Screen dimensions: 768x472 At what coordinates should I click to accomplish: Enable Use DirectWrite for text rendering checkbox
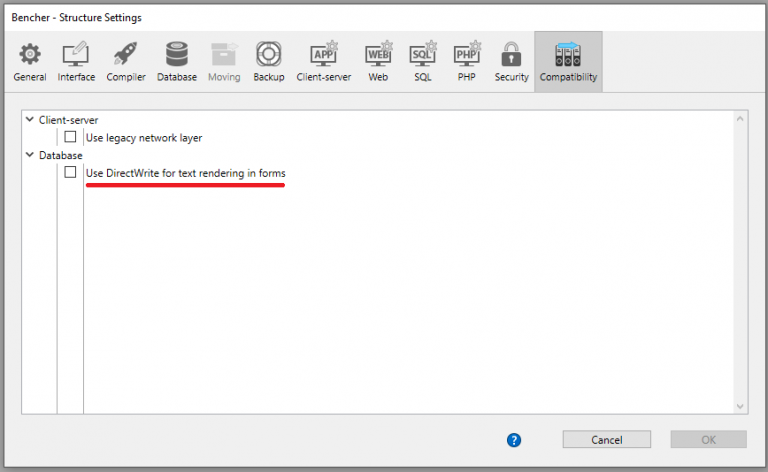71,173
